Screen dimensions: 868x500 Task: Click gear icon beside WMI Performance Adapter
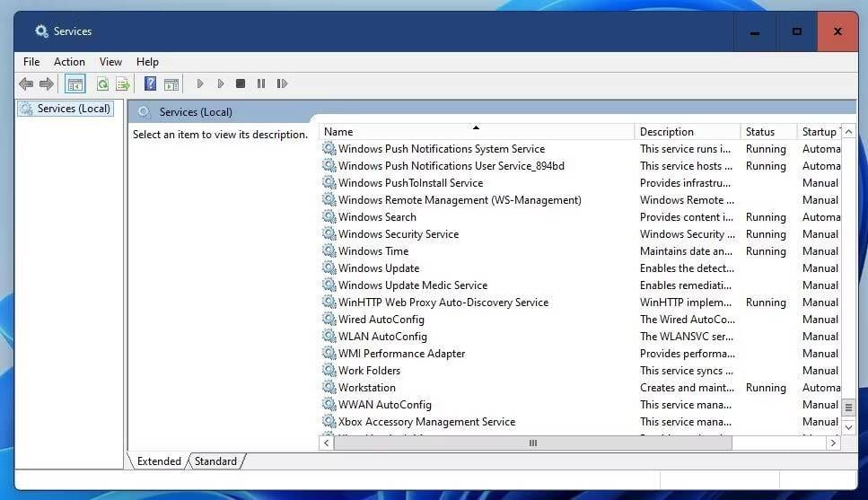(329, 353)
